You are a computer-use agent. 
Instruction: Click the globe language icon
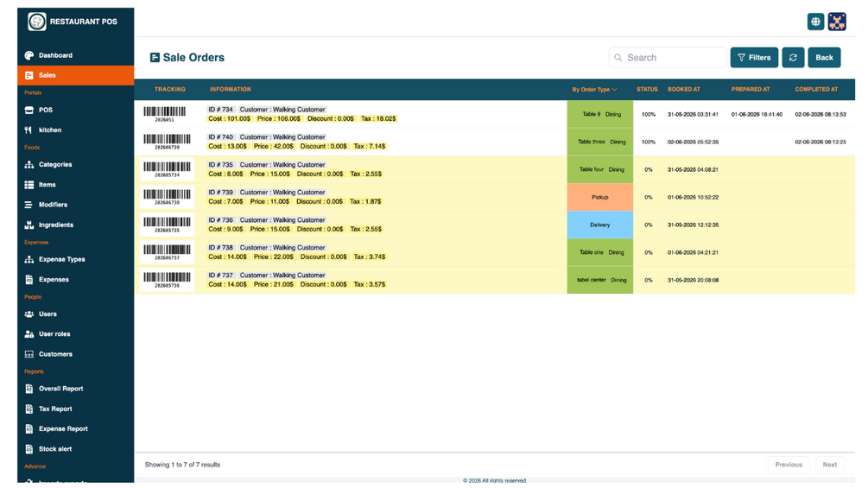(814, 22)
